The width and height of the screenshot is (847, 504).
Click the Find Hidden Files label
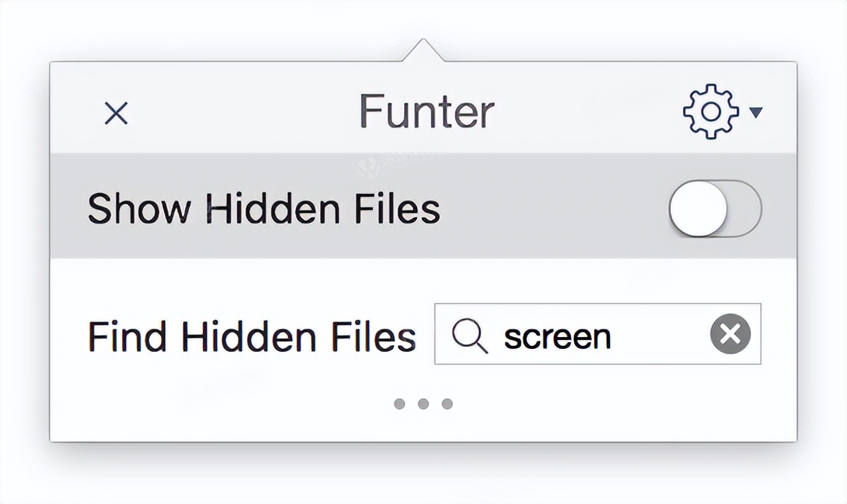(251, 336)
